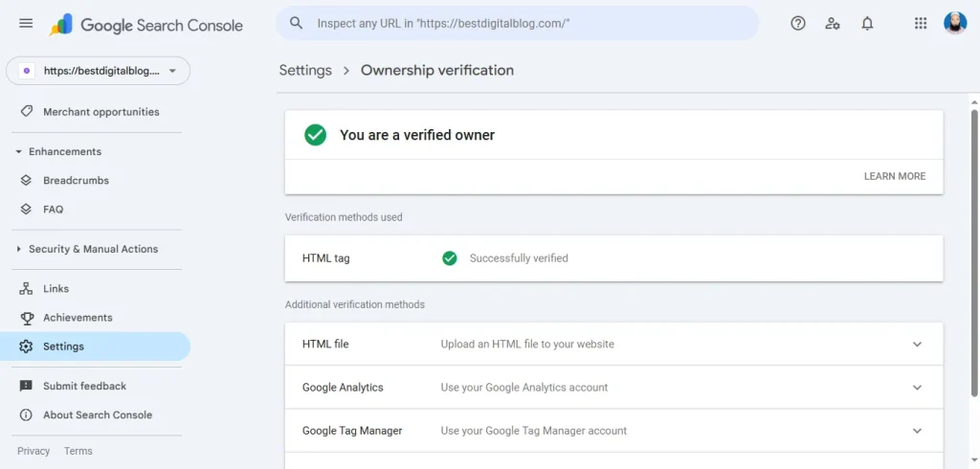Click the account profile avatar
Screen dimensions: 980x469
tap(955, 23)
